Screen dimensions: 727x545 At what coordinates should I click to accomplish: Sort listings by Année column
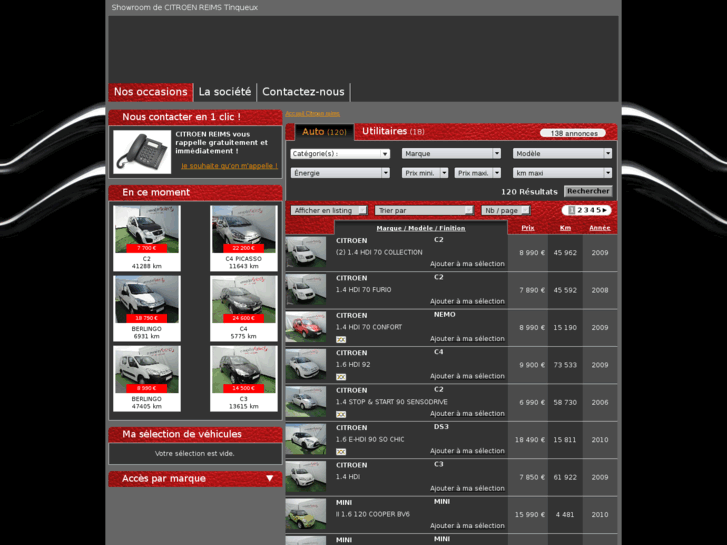(599, 228)
